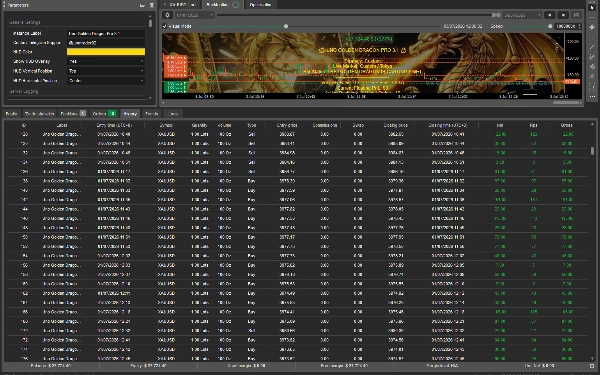The height and width of the screenshot is (375, 600).
Task: Click the Speed slider handle
Action: click(x=550, y=26)
